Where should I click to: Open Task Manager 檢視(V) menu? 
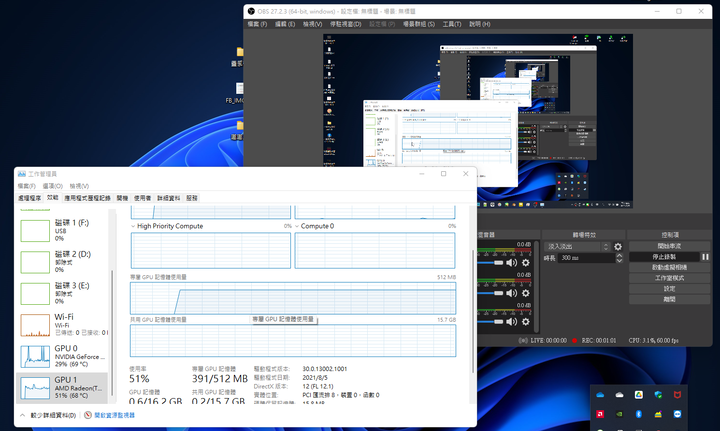(79, 186)
